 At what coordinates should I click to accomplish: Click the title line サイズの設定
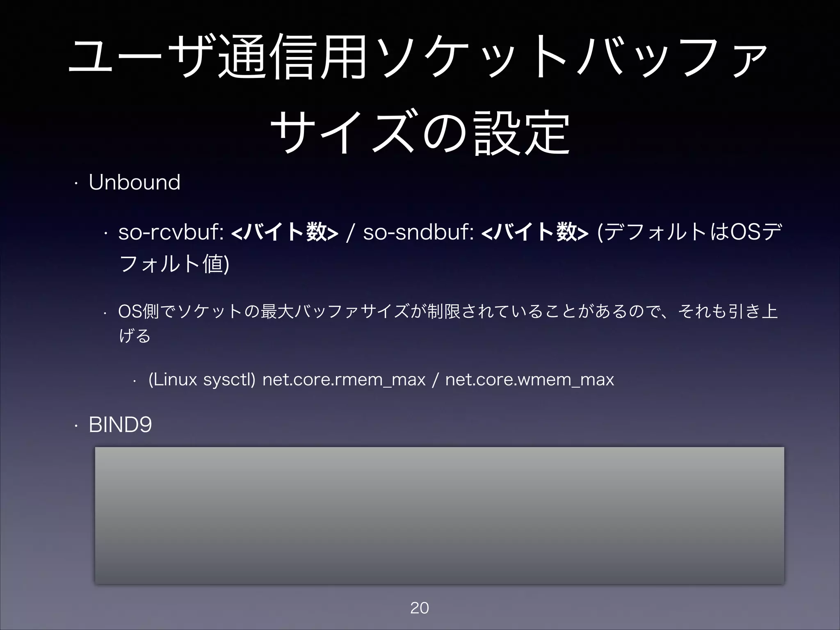[420, 132]
